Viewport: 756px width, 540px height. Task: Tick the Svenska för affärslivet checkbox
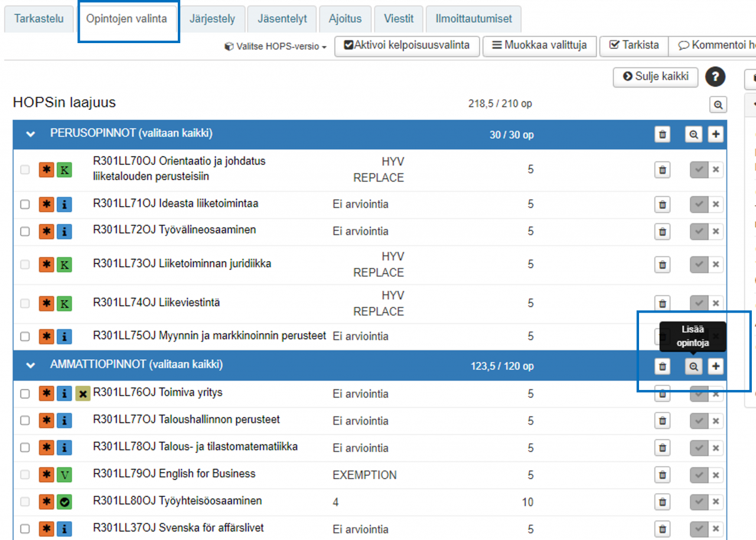25,529
